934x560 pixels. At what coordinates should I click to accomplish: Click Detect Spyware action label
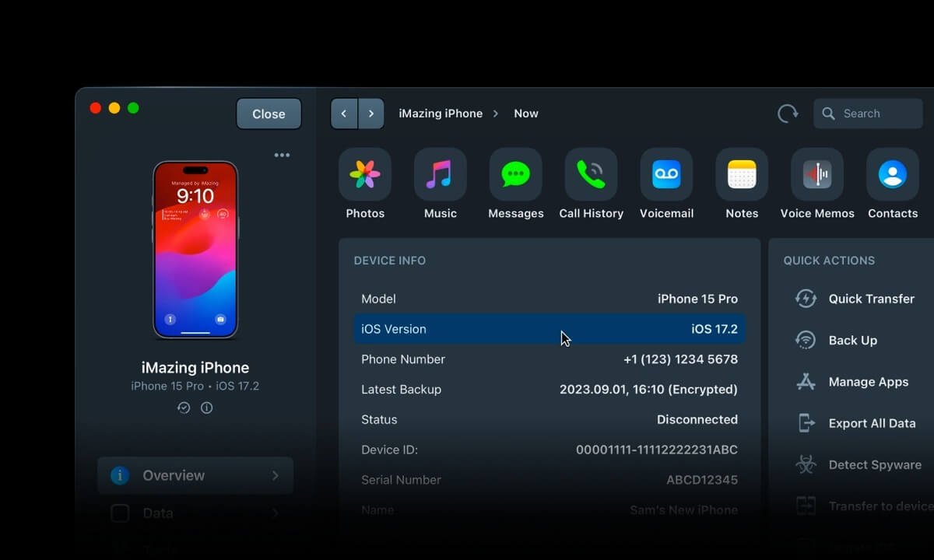pyautogui.click(x=875, y=464)
